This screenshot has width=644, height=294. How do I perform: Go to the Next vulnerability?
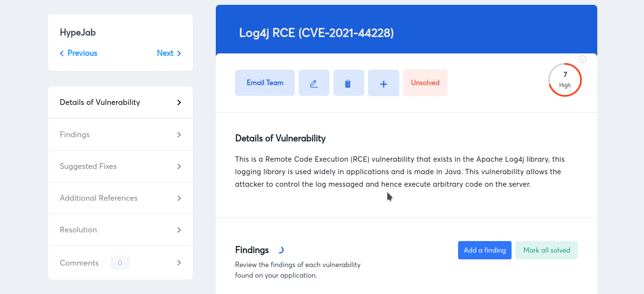point(169,53)
